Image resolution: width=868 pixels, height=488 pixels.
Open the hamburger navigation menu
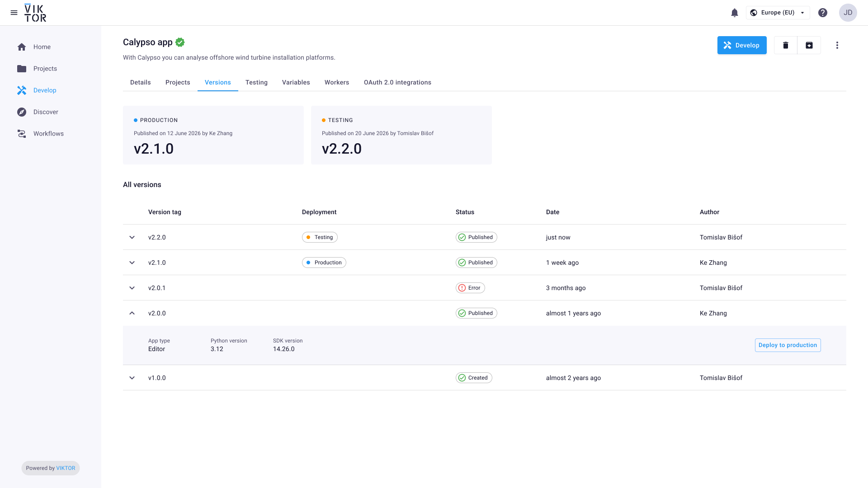click(x=14, y=13)
